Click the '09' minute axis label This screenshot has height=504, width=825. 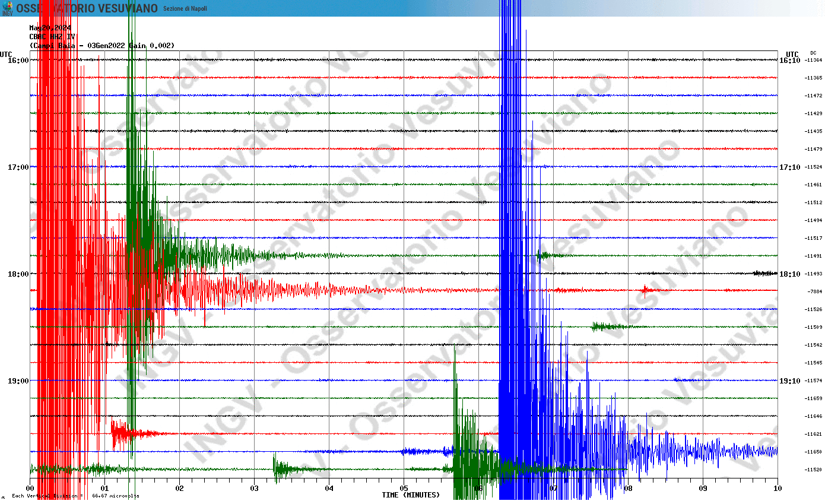(703, 489)
